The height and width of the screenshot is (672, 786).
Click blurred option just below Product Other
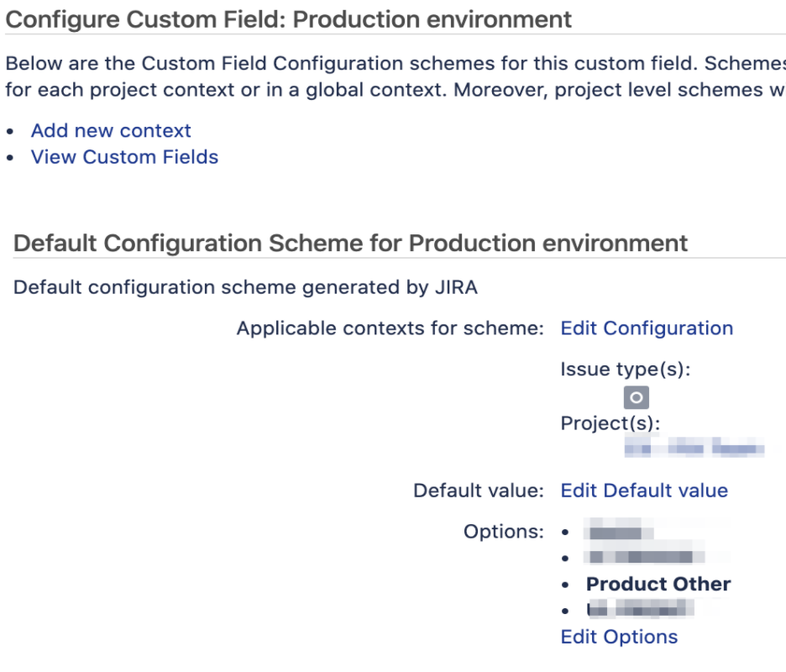point(640,609)
